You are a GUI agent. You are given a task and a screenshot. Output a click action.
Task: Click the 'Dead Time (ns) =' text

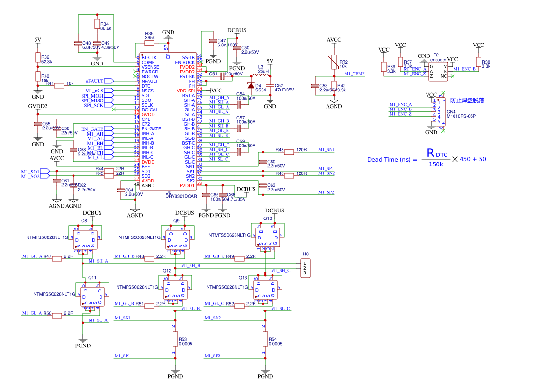click(392, 159)
